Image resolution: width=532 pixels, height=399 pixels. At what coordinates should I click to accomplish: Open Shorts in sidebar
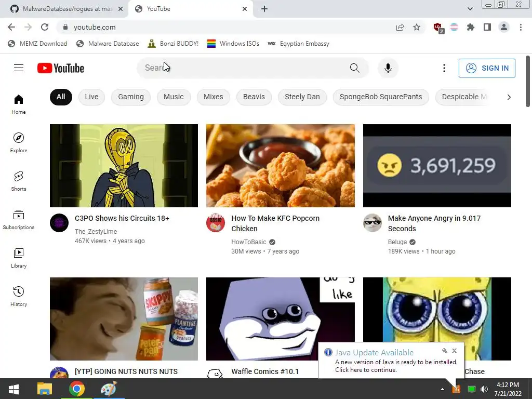coord(19,181)
